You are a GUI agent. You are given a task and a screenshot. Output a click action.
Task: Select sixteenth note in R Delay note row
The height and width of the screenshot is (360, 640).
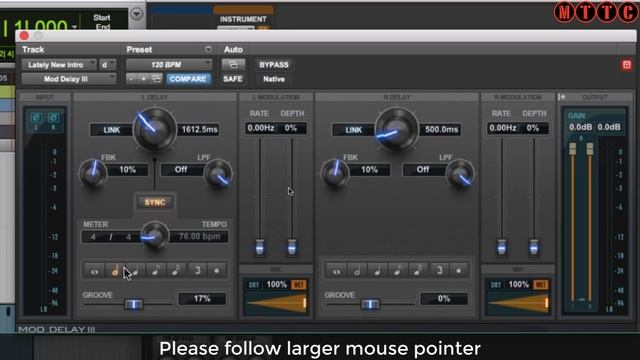tap(418, 271)
